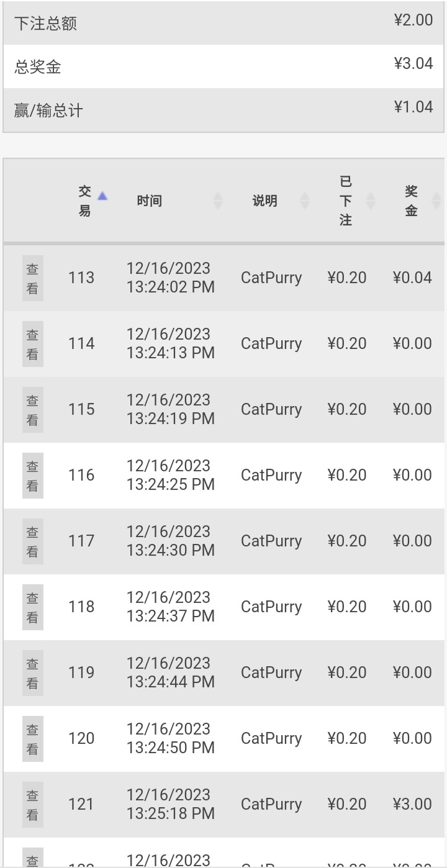Sort table by 时间 column arrows
This screenshot has height=868, width=447.
pyautogui.click(x=218, y=201)
